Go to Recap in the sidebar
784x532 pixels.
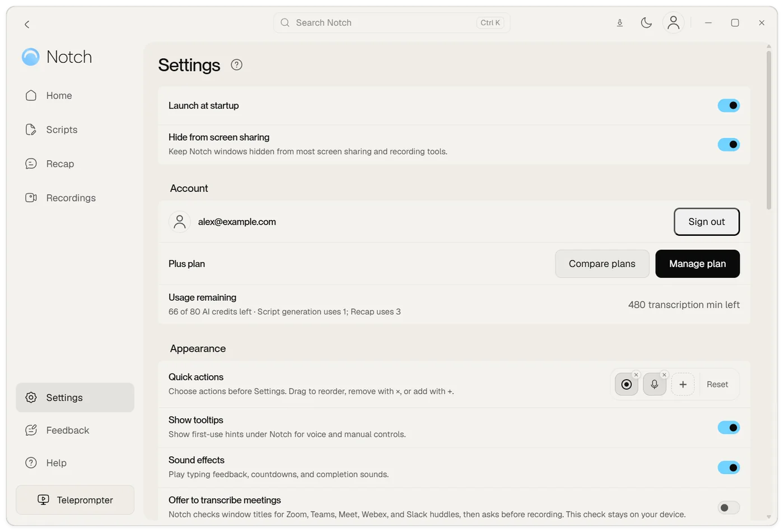[75, 164]
